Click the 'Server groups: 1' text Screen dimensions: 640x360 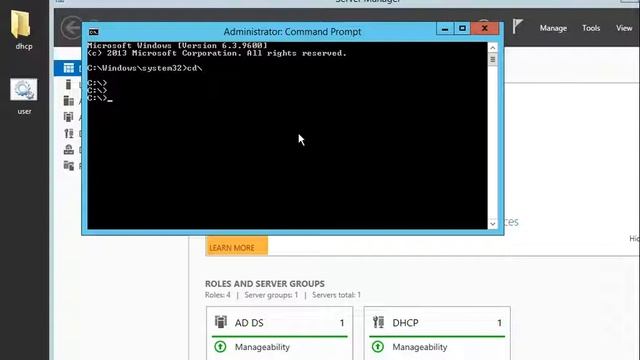[271, 295]
